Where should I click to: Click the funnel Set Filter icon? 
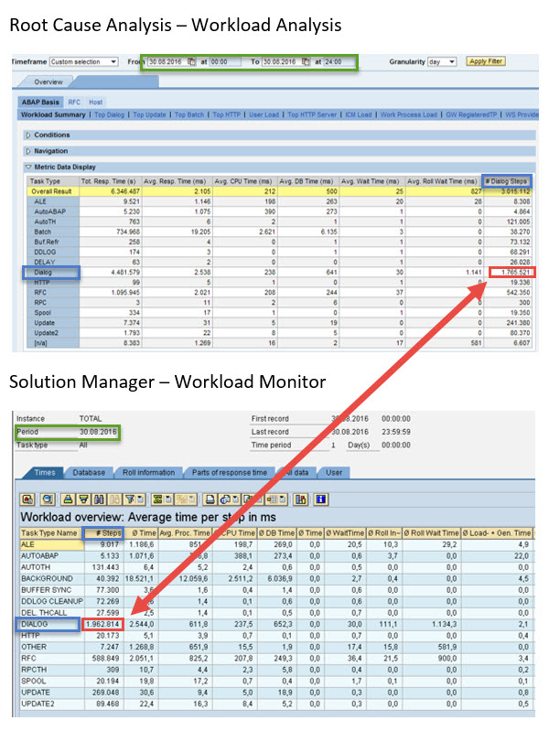(x=130, y=500)
